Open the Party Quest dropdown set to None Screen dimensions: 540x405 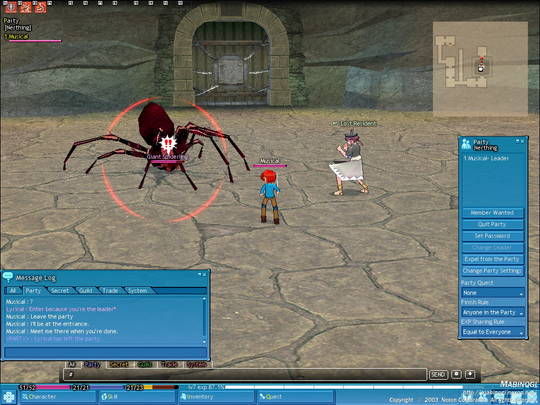click(x=493, y=293)
